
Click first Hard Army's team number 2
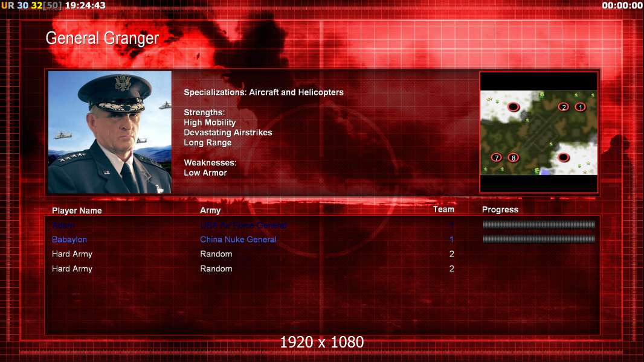451,254
